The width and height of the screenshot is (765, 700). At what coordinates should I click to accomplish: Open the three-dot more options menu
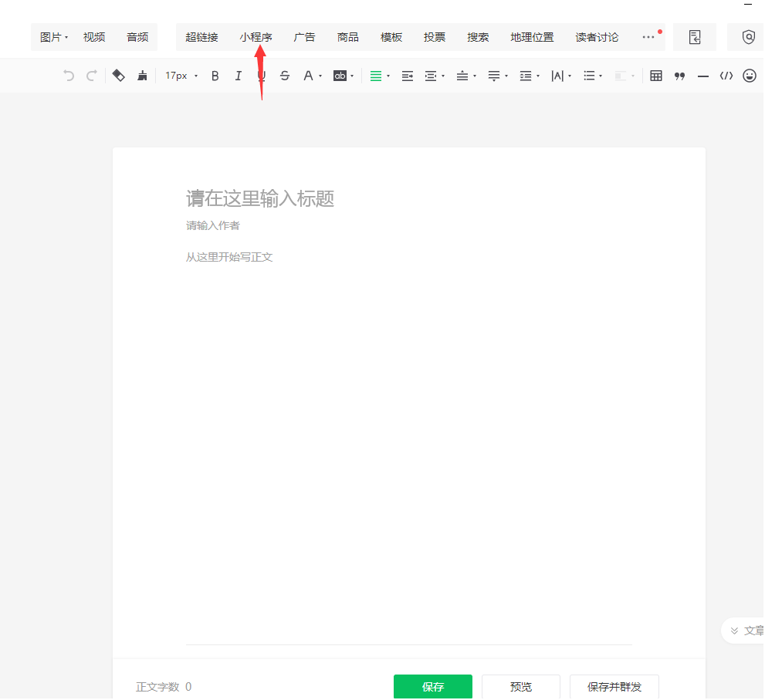tap(648, 37)
